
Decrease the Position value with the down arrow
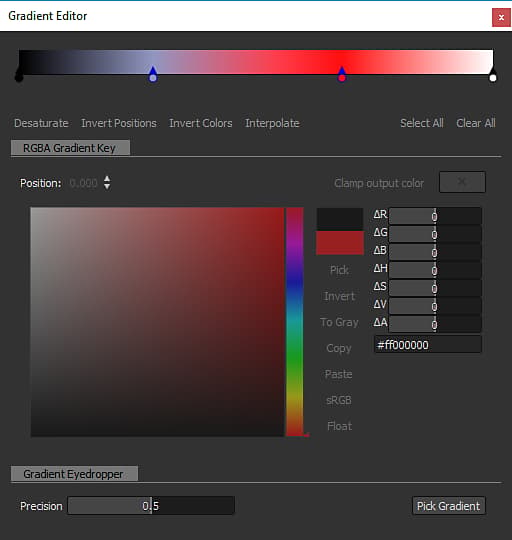[107, 186]
